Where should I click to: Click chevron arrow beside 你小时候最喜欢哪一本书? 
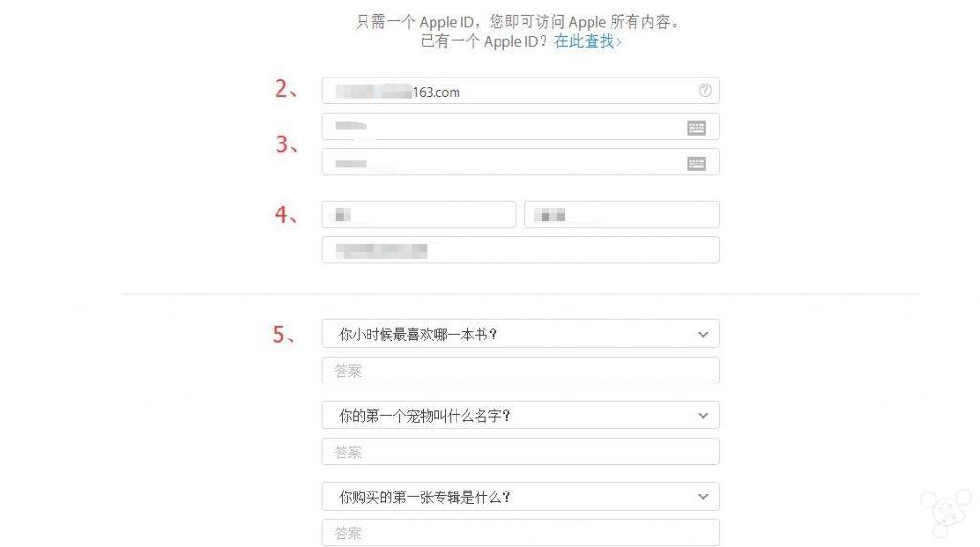[703, 335]
